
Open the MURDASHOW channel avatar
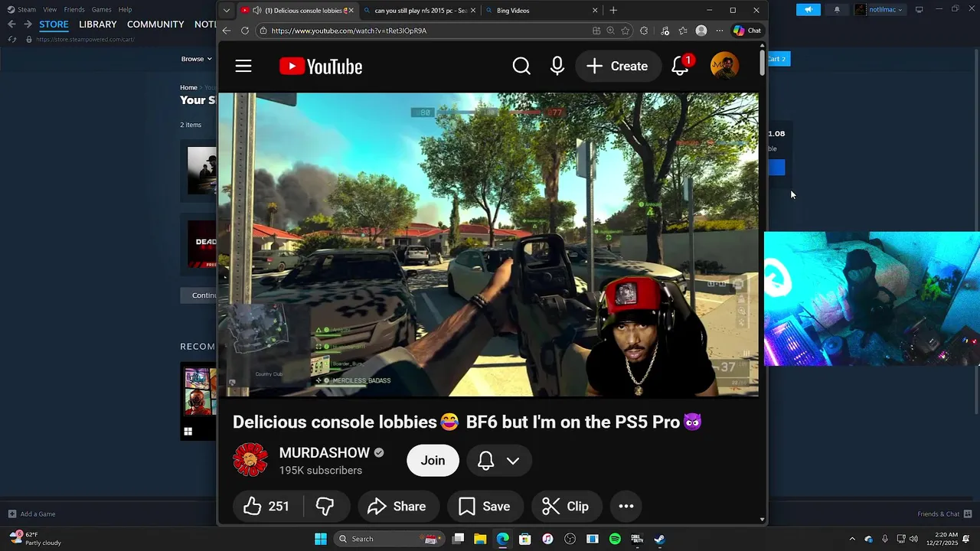click(x=250, y=461)
